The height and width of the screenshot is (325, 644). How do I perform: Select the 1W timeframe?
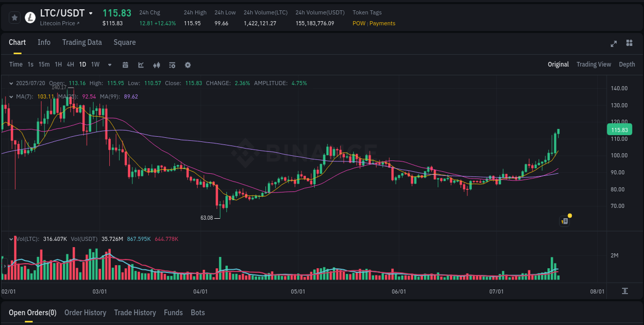pyautogui.click(x=95, y=64)
